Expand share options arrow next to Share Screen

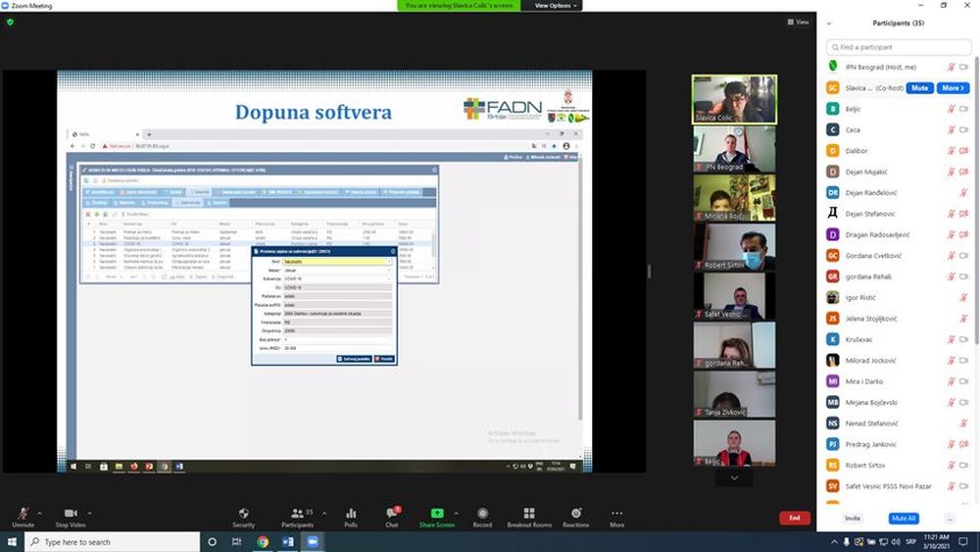point(457,513)
